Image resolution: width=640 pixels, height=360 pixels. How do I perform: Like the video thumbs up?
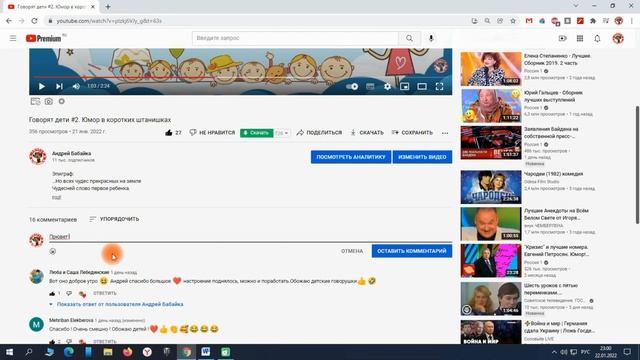[x=169, y=133]
